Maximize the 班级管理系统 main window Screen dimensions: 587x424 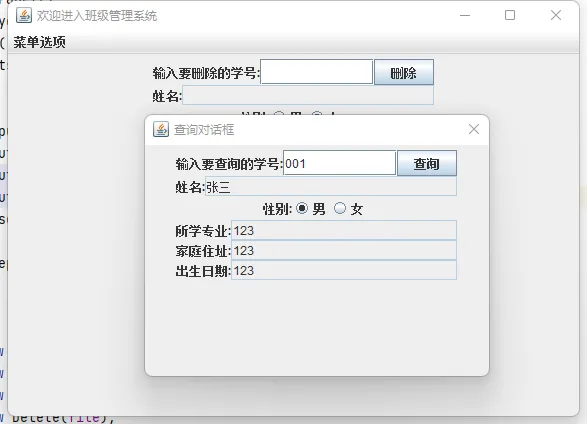pyautogui.click(x=510, y=15)
